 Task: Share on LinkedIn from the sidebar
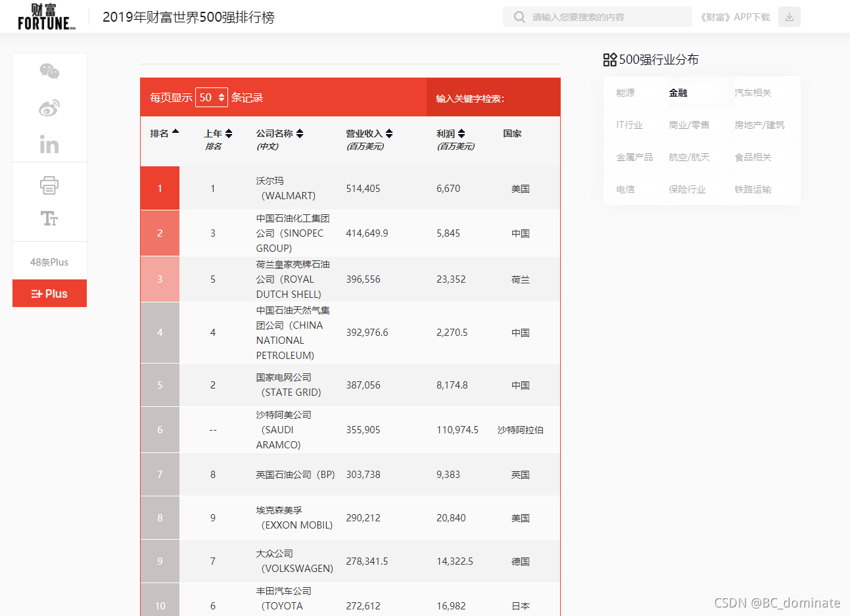(x=49, y=145)
